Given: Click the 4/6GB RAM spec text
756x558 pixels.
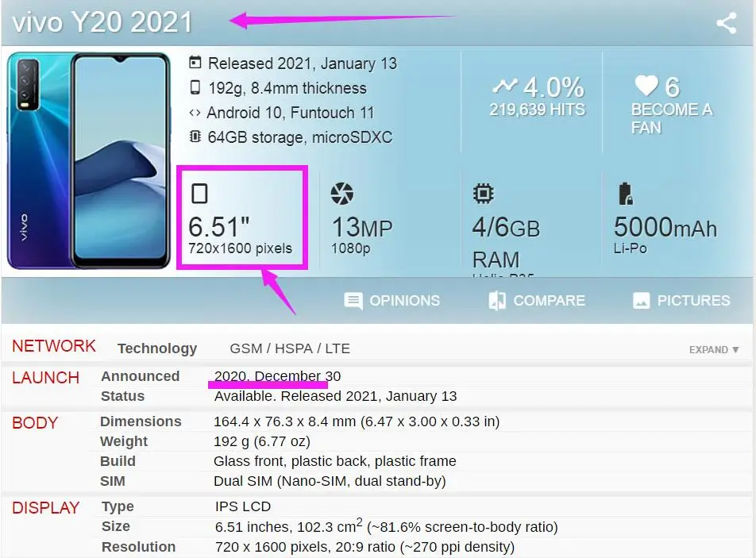Looking at the screenshot, I should point(506,242).
